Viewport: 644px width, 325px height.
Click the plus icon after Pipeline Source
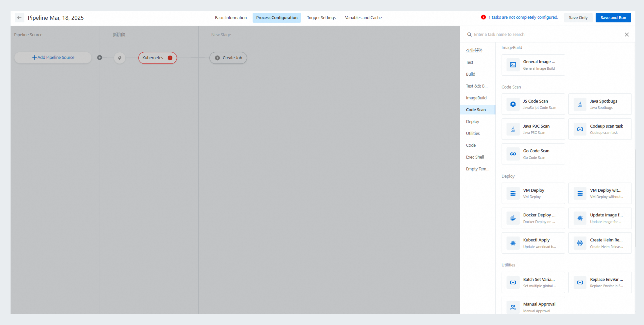coord(99,58)
